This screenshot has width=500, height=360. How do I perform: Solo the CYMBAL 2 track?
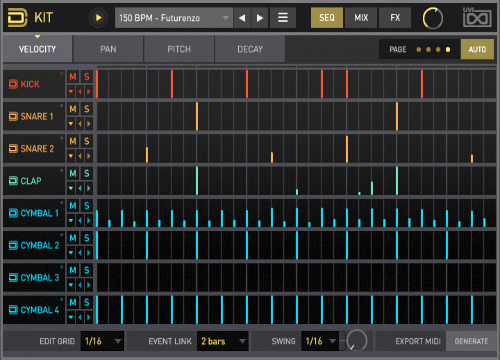(87, 238)
